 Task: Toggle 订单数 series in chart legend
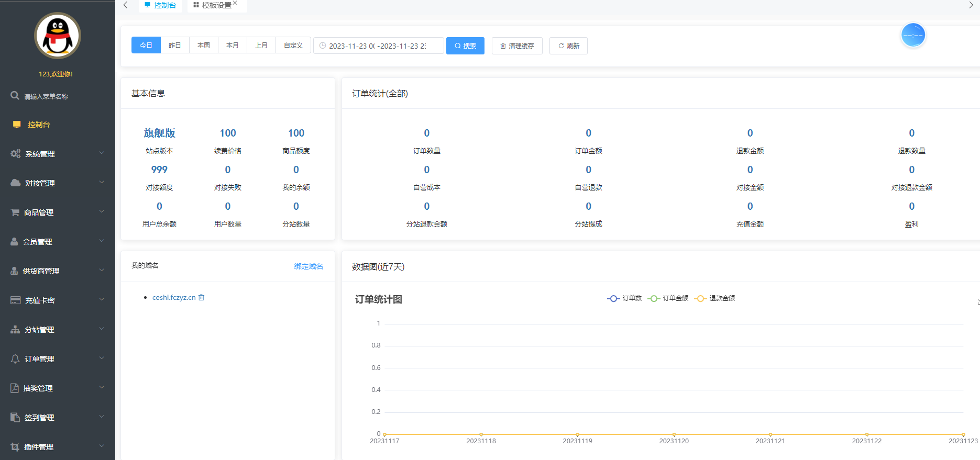point(624,298)
